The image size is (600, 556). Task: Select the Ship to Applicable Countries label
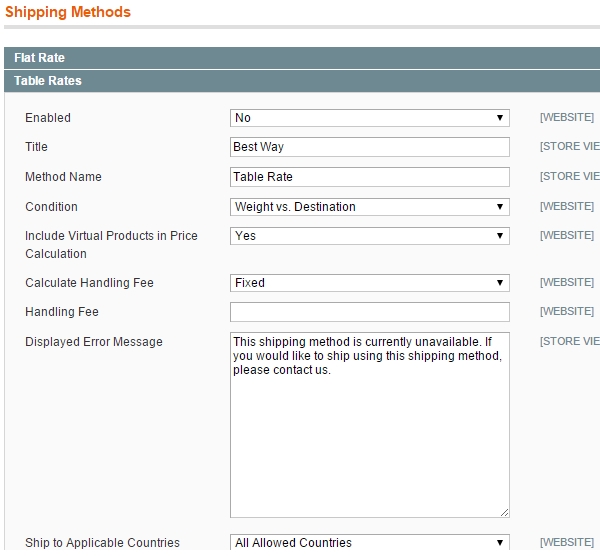pyautogui.click(x=102, y=543)
